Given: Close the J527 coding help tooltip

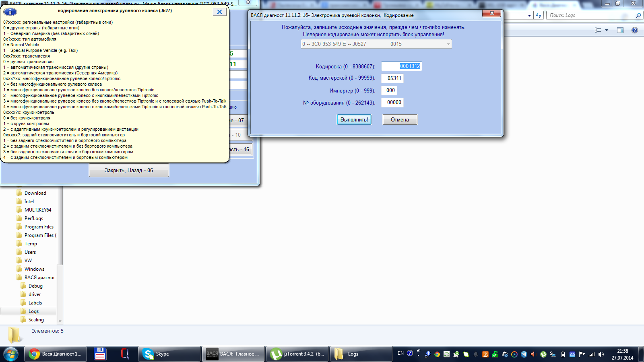Looking at the screenshot, I should (x=219, y=12).
